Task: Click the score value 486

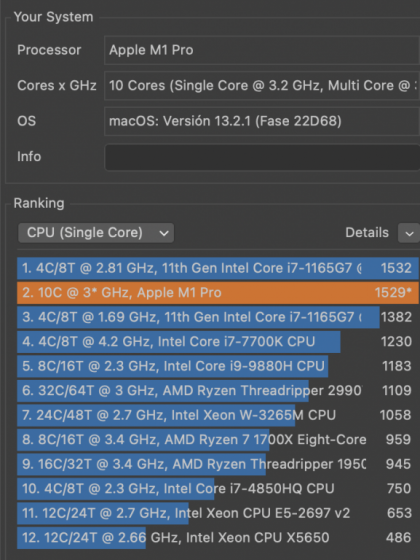Action: click(399, 538)
